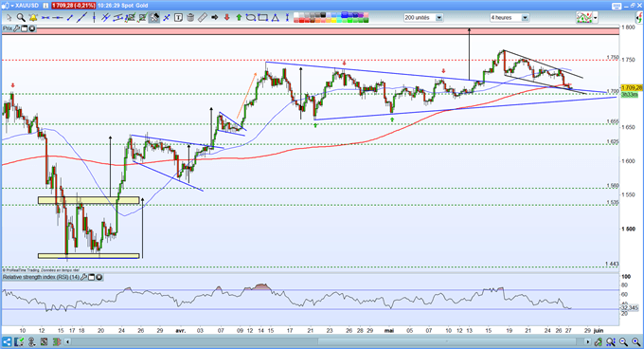Select the magnifier zoom tool
Image resolution: width=644 pixels, height=349 pixels.
click(21, 18)
